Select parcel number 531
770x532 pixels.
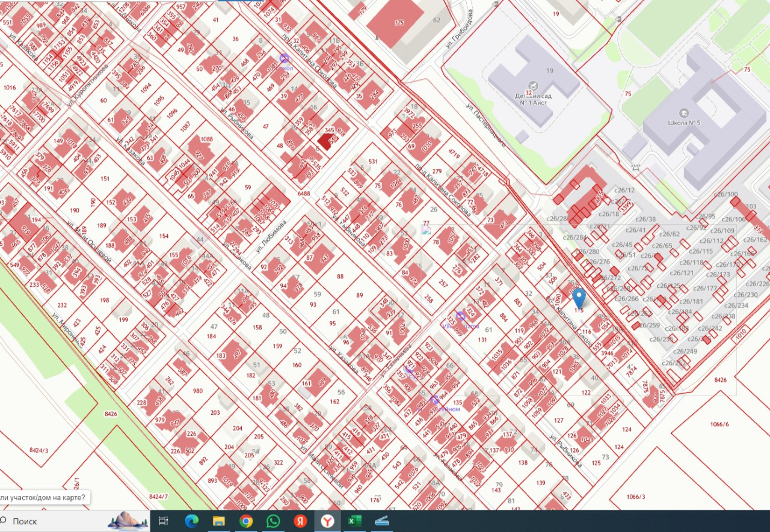coord(373,161)
